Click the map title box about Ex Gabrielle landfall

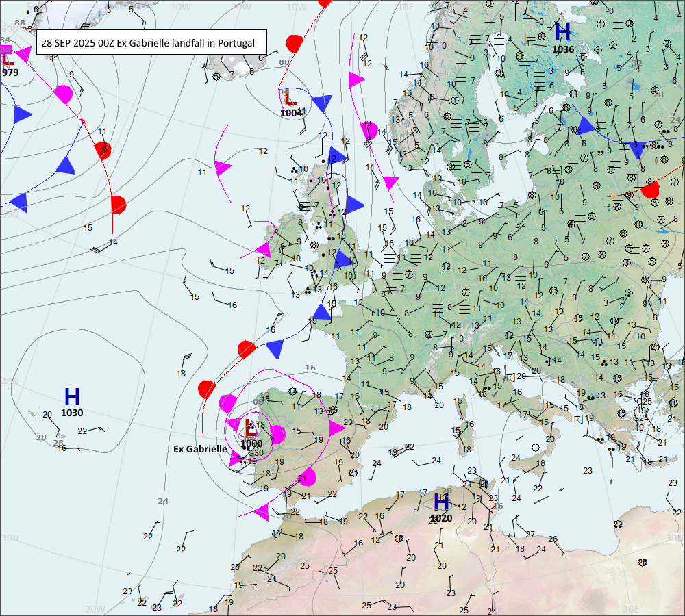click(149, 42)
